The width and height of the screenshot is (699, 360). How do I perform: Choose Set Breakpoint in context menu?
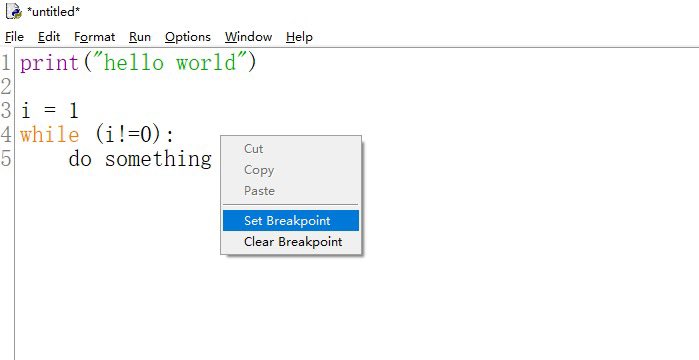[x=291, y=221]
